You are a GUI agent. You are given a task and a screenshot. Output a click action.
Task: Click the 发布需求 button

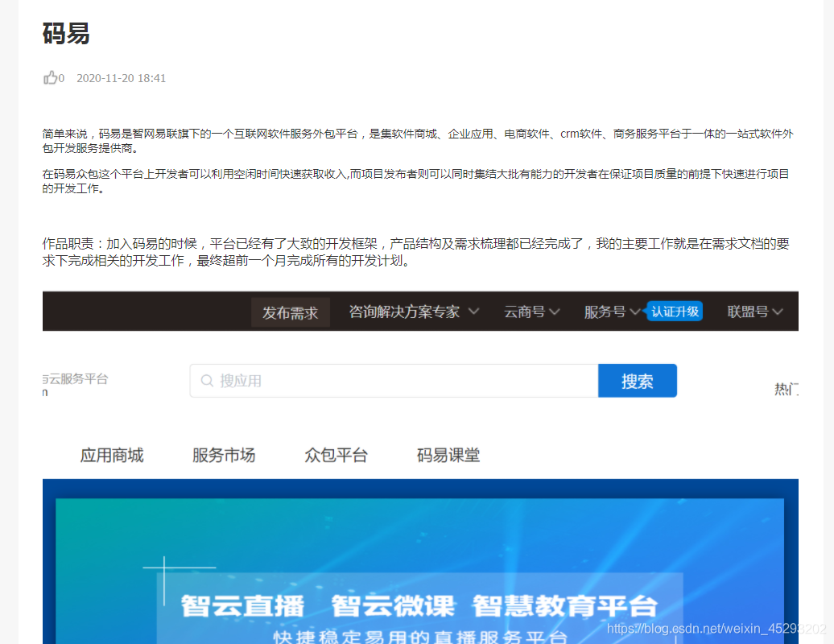tap(291, 312)
